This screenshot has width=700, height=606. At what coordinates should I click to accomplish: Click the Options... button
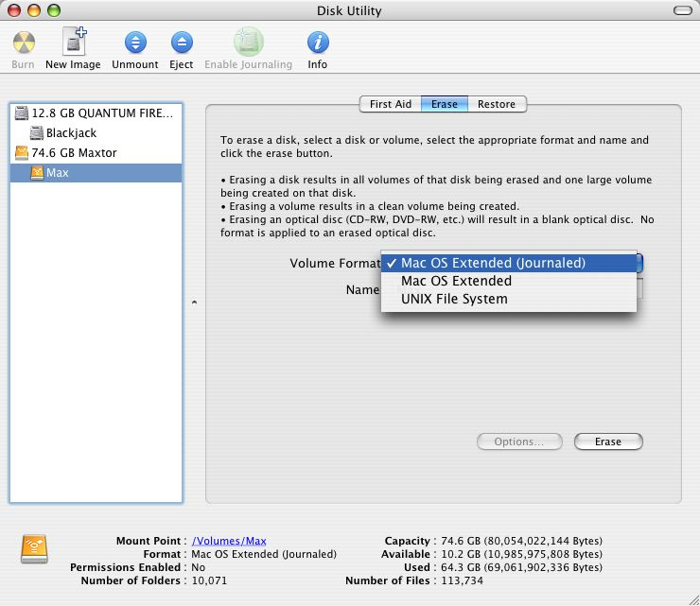[x=519, y=442]
